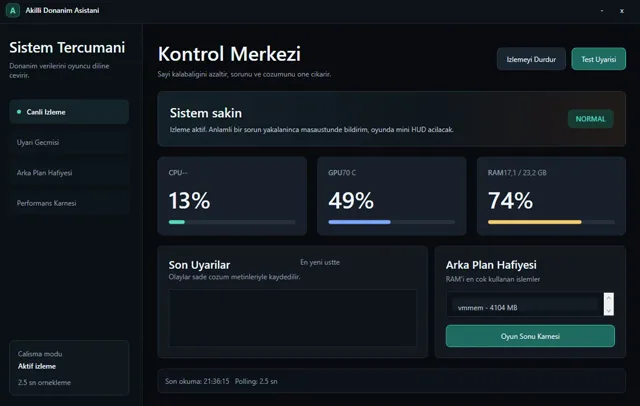Image resolution: width=640 pixels, height=406 pixels.
Task: Click the yellow RAM usage bar
Action: [x=551, y=222]
